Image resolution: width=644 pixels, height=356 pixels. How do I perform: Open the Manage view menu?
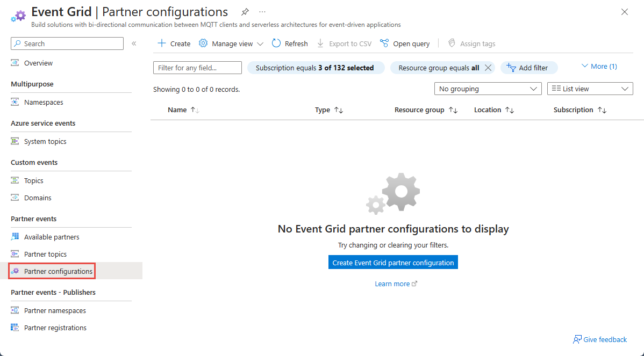tap(231, 43)
